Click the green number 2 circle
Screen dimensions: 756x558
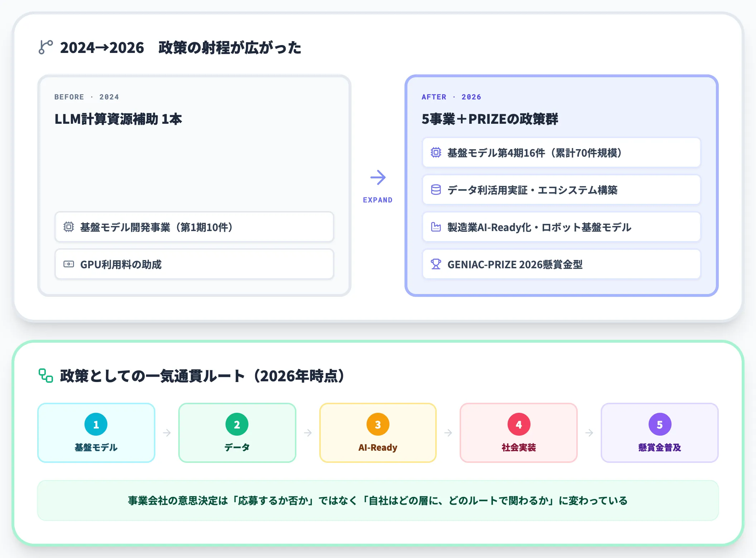[237, 424]
